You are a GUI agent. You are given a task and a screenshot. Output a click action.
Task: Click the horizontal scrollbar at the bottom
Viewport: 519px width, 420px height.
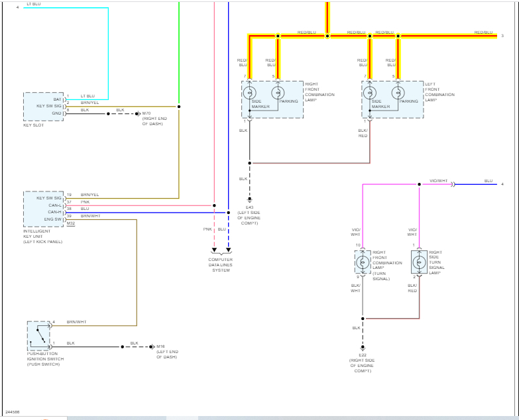265,417
